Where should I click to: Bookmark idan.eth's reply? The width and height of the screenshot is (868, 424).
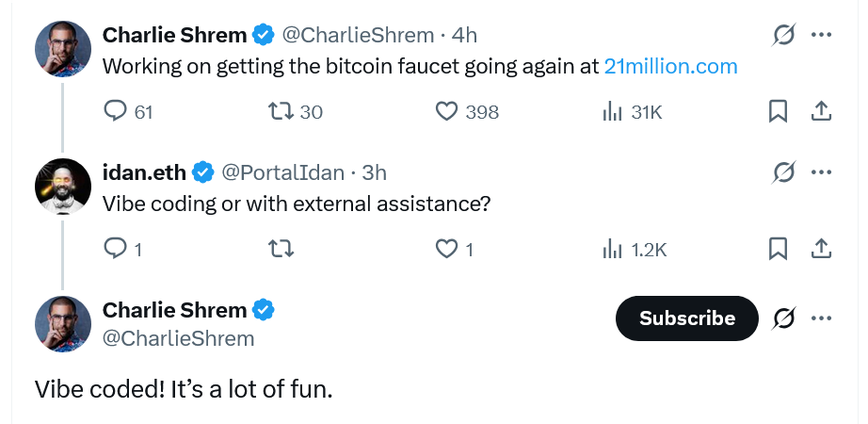pyautogui.click(x=778, y=249)
